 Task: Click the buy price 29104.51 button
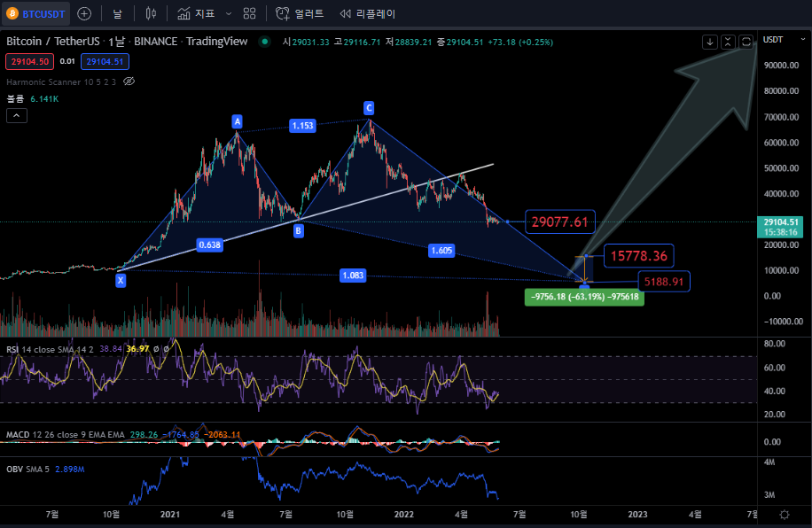click(105, 62)
